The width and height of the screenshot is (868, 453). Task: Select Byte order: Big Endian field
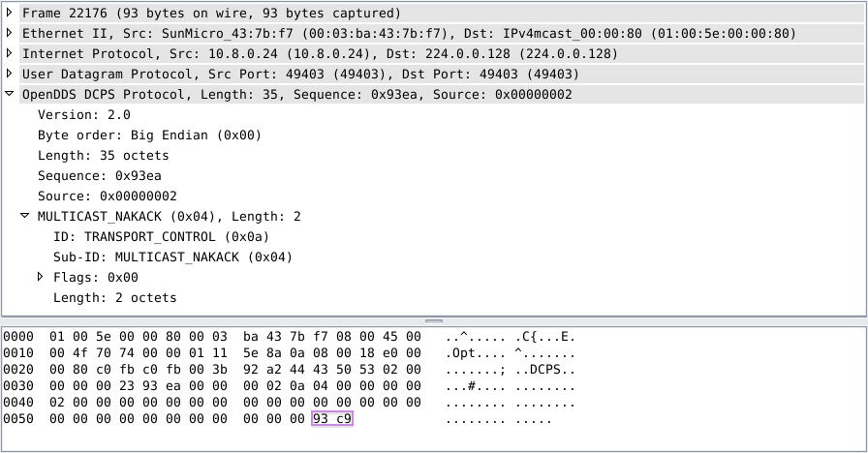(x=149, y=136)
